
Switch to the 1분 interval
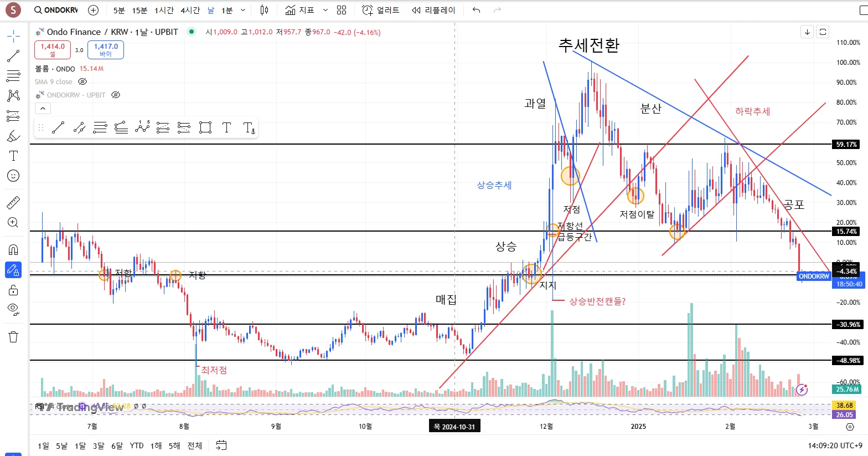coord(227,10)
